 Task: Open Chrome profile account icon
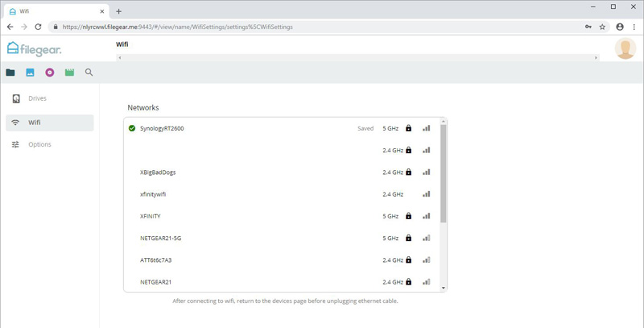tap(620, 27)
